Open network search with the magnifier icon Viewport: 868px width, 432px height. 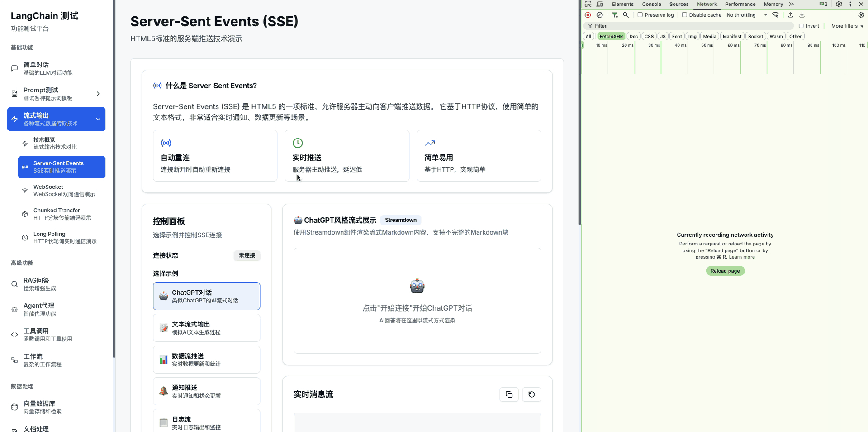626,15
